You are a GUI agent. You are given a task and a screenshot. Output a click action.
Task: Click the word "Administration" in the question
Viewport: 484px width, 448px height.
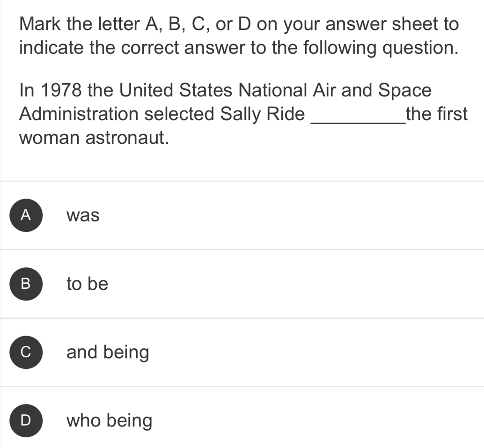click(x=79, y=115)
